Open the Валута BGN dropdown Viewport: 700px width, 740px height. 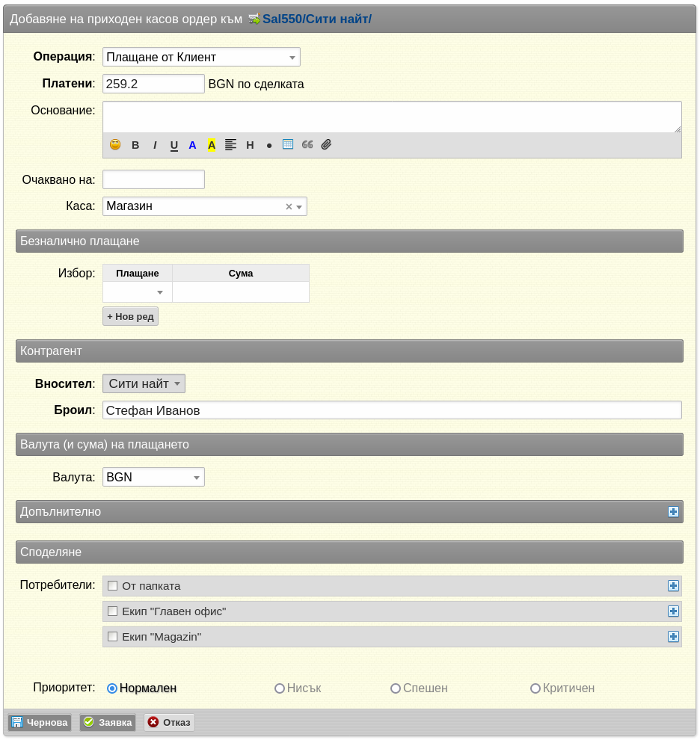click(153, 477)
